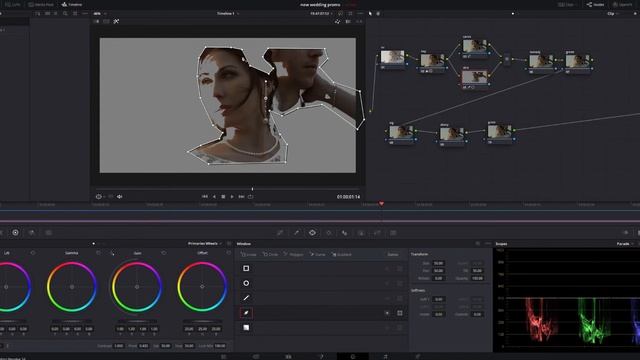Image resolution: width=640 pixels, height=360 pixels.
Task: Select the first corrector node thumbnail
Action: point(393,57)
